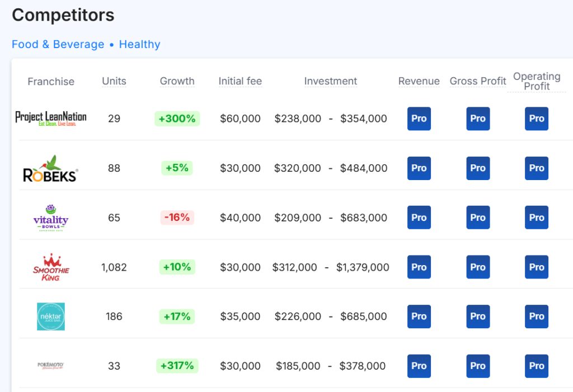This screenshot has height=392, width=573.
Task: Click the Competitors heading
Action: tap(63, 15)
